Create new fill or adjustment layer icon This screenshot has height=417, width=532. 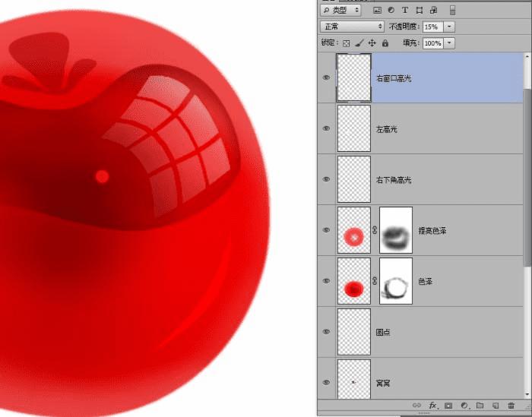click(x=464, y=405)
